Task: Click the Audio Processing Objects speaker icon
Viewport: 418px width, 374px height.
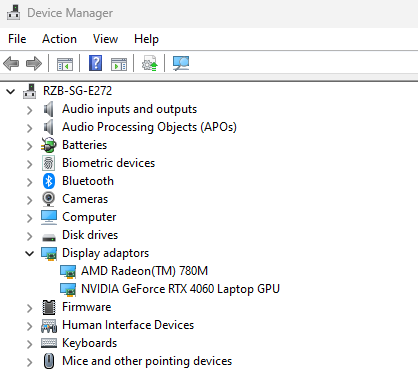Action: click(x=49, y=127)
